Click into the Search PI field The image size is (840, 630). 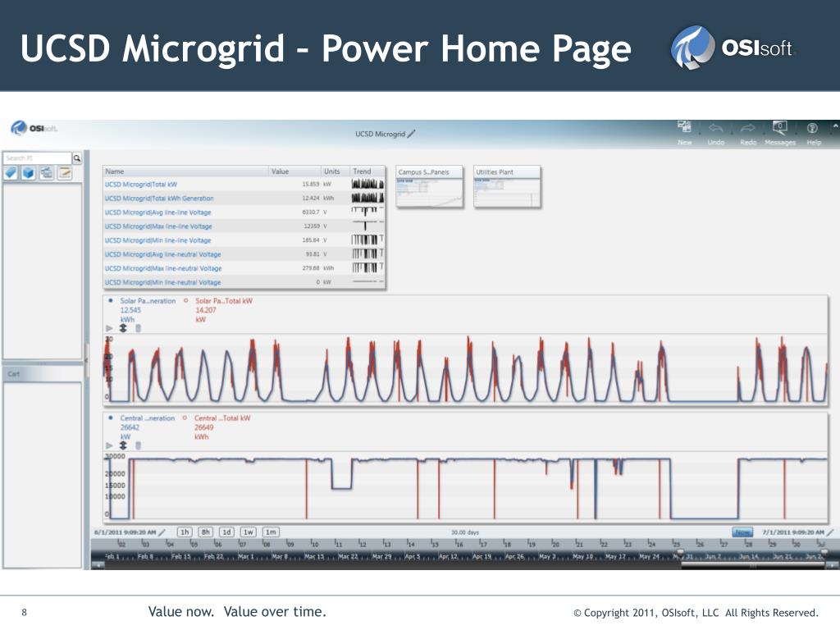pyautogui.click(x=38, y=158)
